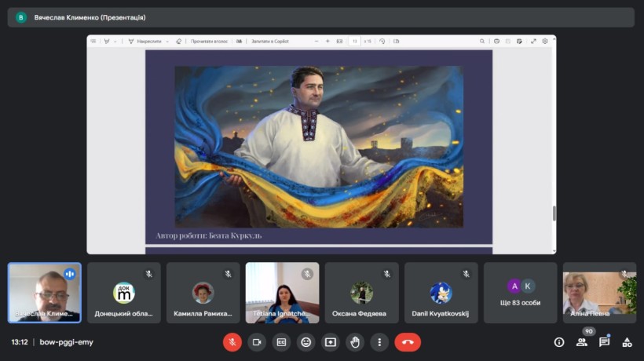Viewport: 644px width, 361px height.
Task: Turn on the camera
Action: click(257, 342)
